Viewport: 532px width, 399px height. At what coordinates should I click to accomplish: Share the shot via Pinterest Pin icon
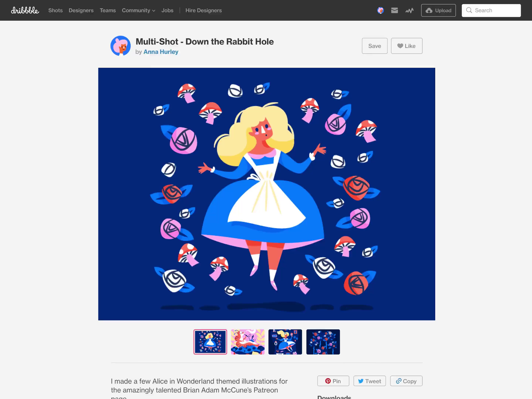click(329, 381)
